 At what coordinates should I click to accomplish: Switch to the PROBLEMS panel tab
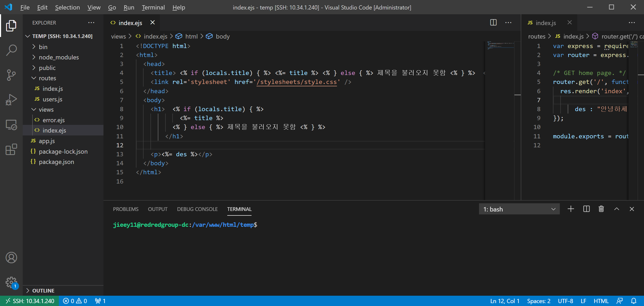pyautogui.click(x=126, y=209)
